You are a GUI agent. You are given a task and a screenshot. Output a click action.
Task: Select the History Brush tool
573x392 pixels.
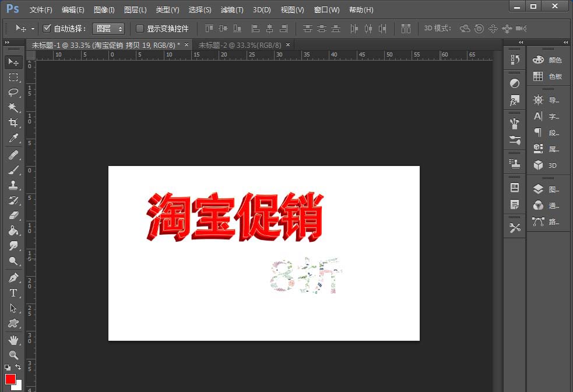point(13,200)
